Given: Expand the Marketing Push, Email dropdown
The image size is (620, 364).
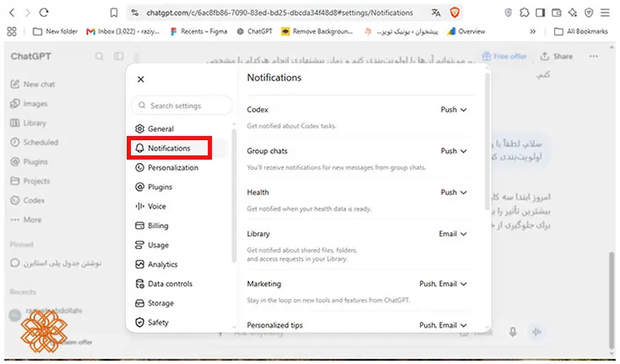Looking at the screenshot, I should click(443, 284).
